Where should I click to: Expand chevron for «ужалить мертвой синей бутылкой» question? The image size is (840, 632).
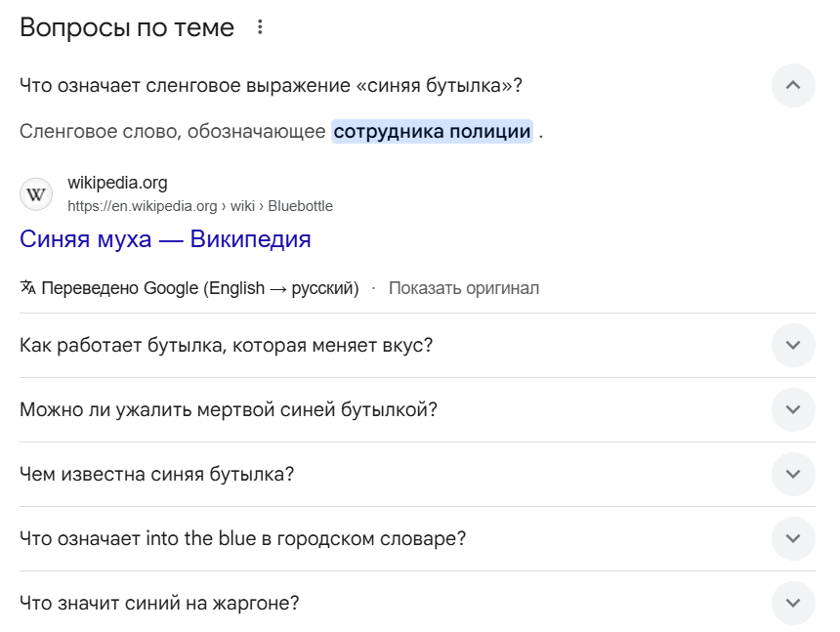792,409
